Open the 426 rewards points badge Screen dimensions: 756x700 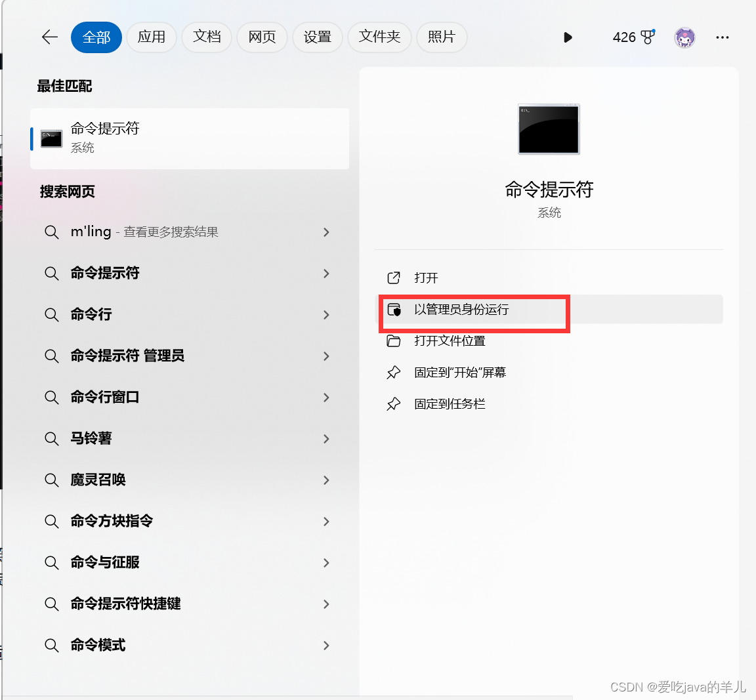pos(633,37)
